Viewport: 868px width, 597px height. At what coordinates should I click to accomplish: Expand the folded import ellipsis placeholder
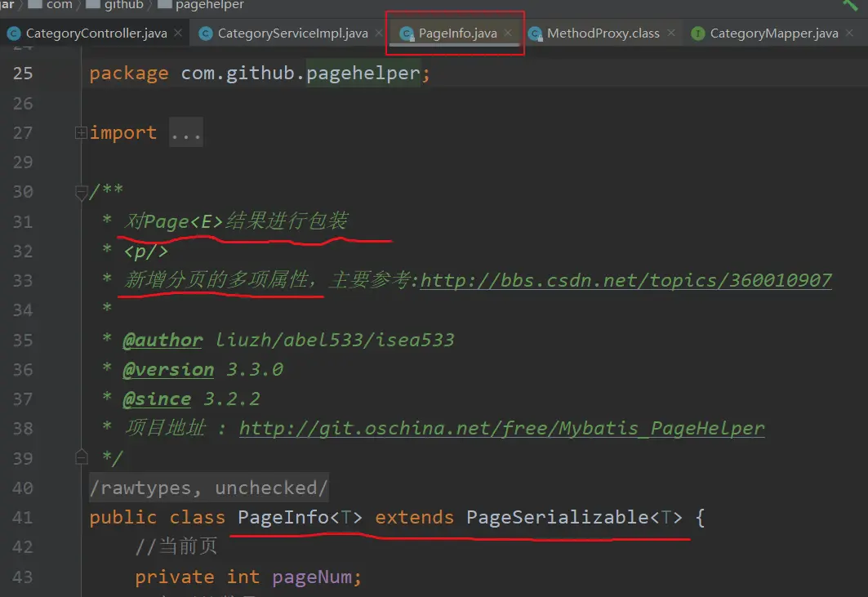point(186,132)
